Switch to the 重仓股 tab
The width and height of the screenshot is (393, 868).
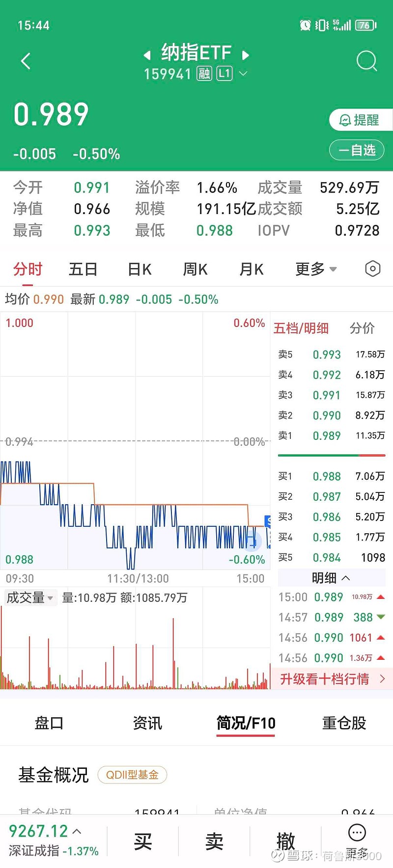[344, 723]
